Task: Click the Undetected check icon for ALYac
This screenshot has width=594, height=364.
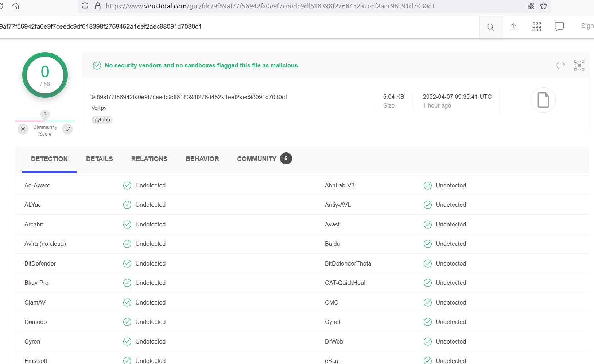Action: (x=127, y=205)
